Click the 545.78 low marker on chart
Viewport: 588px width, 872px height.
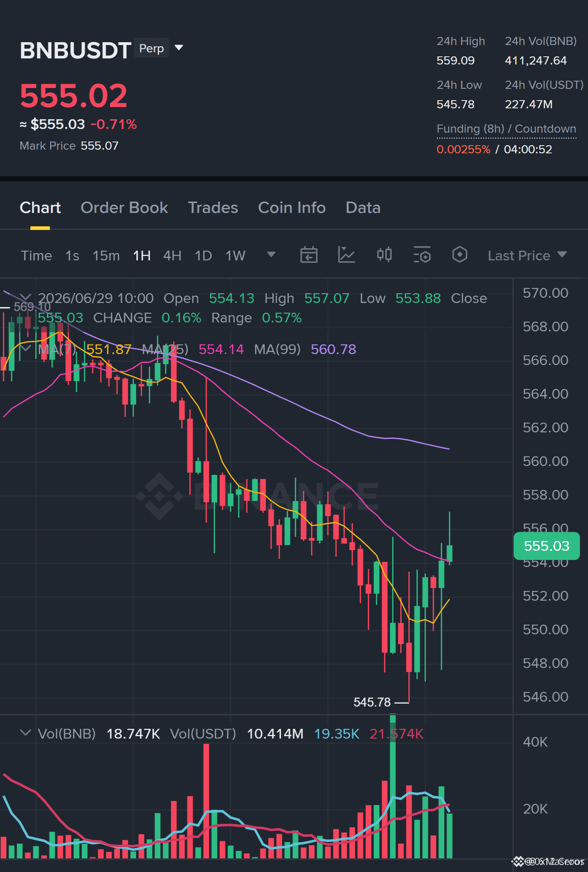[x=372, y=702]
